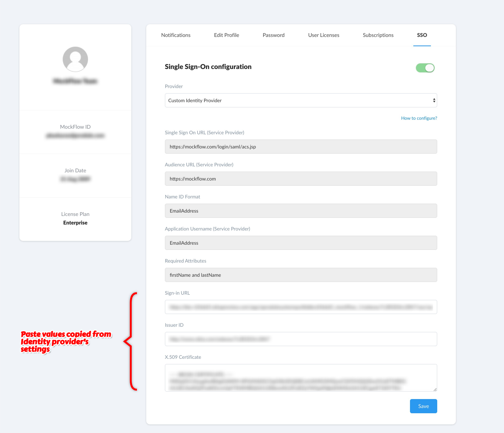Click the 'License Plan' label

tap(75, 214)
